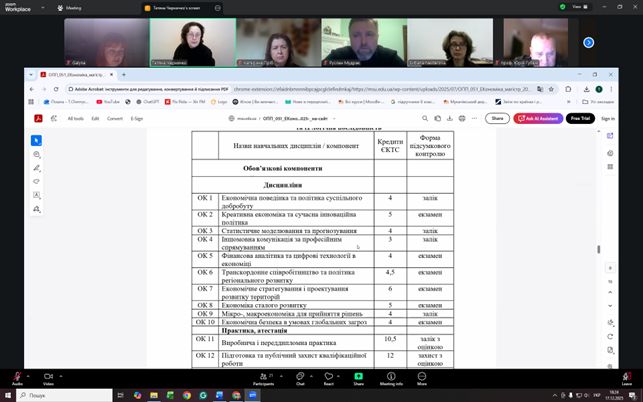This screenshot has width=643, height=402.
Task: Open the Acrobat All tools menu
Action: (75, 118)
